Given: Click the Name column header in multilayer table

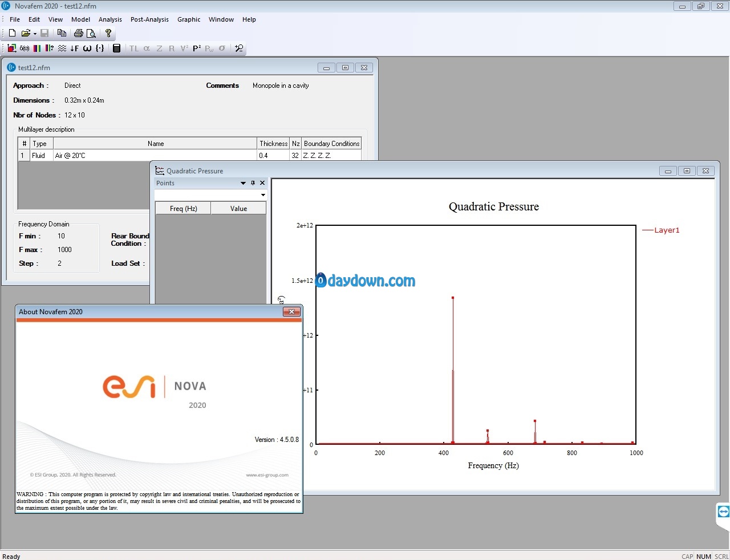Looking at the screenshot, I should (155, 144).
